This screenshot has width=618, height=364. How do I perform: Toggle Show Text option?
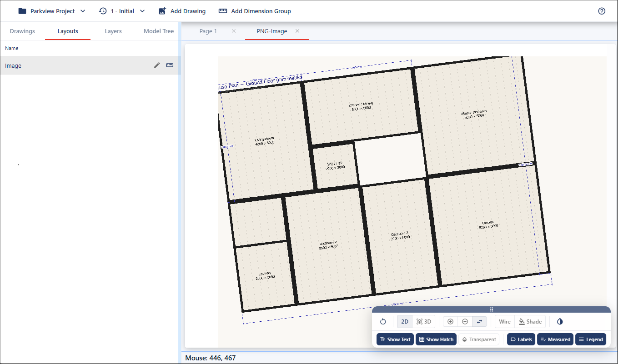click(x=395, y=339)
